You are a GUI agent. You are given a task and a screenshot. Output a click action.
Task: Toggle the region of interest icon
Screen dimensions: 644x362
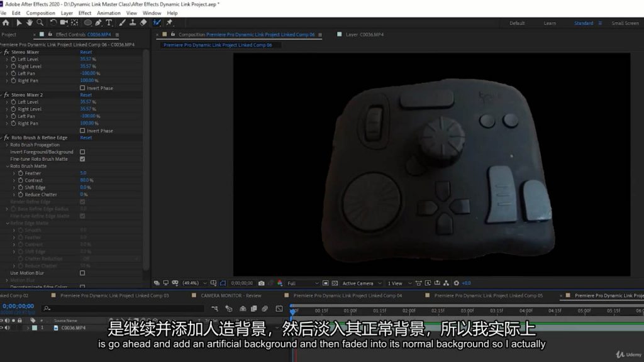tap(325, 283)
